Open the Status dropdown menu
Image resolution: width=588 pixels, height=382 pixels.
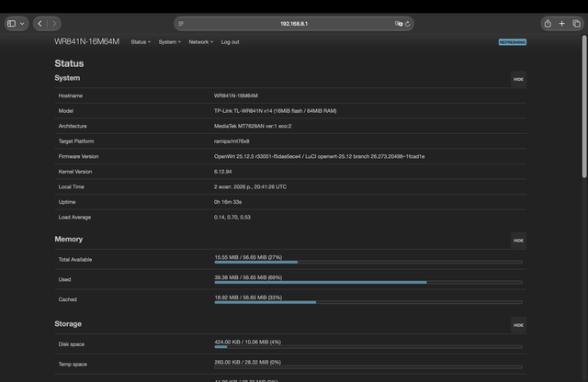(x=141, y=42)
